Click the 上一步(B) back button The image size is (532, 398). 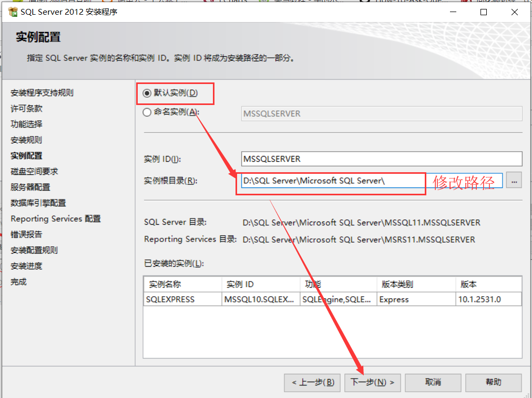pos(312,383)
